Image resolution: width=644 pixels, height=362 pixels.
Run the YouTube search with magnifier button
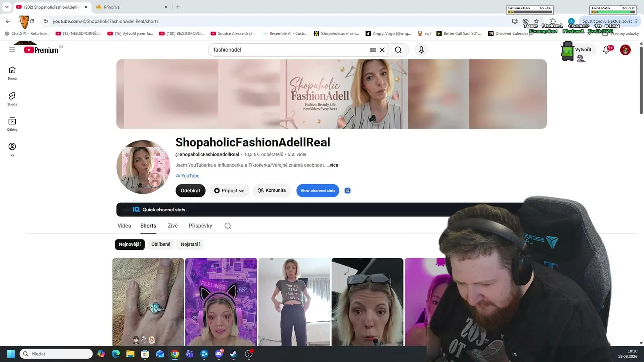(398, 50)
